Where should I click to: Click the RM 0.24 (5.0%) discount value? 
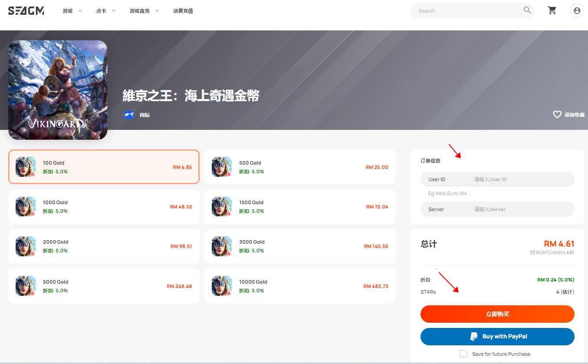click(556, 280)
